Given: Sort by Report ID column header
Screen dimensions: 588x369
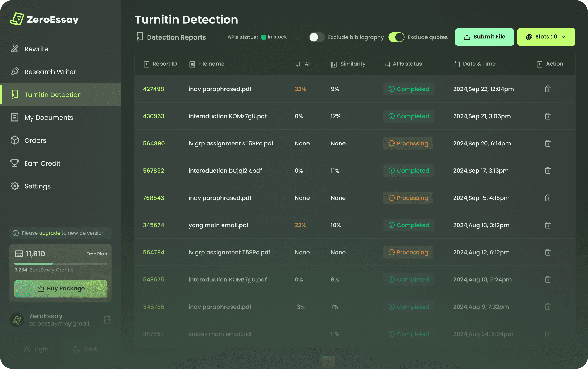Looking at the screenshot, I should (x=160, y=64).
